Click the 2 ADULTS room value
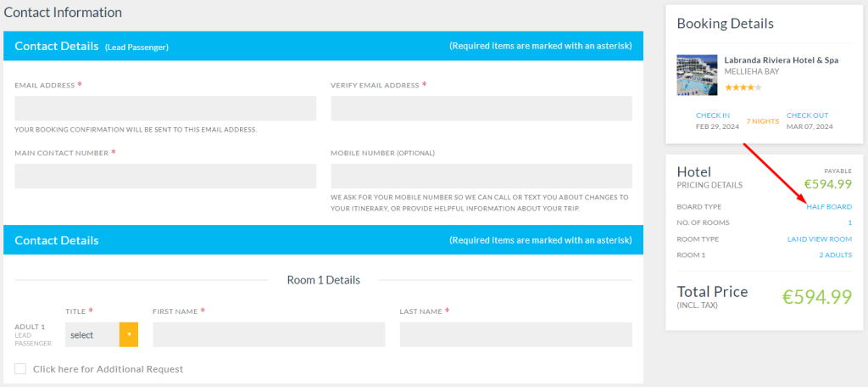The height and width of the screenshot is (387, 868). tap(835, 255)
